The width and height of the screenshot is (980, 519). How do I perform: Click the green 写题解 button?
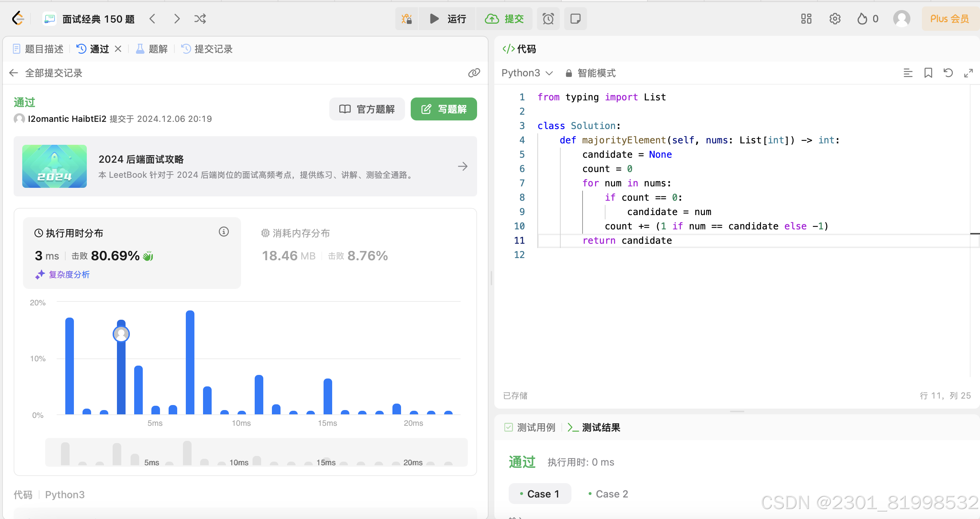coord(443,109)
